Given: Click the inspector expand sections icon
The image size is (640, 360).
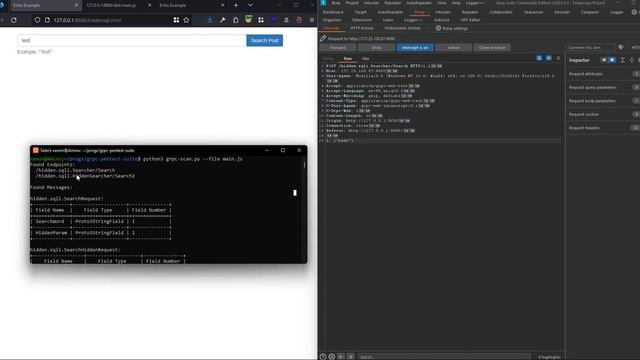Looking at the screenshot, I should tap(631, 60).
